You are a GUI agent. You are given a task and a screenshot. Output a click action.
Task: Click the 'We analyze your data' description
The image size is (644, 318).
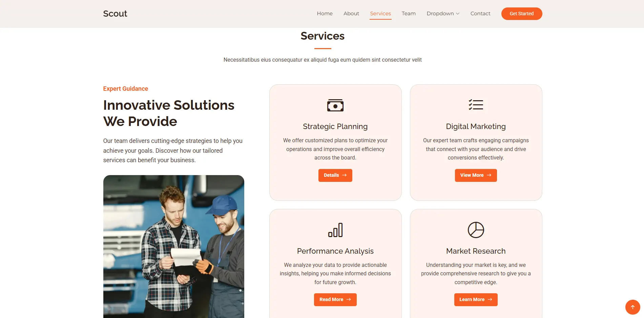[335, 274]
